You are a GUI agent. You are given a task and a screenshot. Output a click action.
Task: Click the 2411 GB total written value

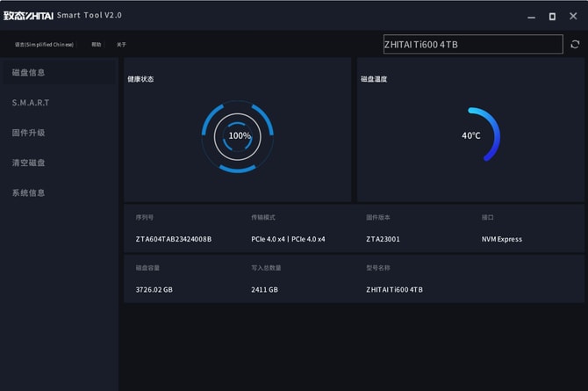click(x=264, y=289)
